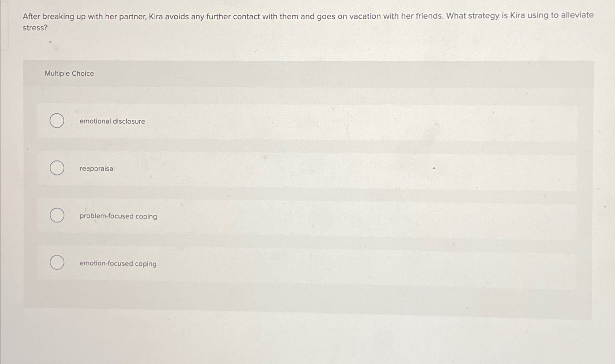Click the emotion-focused coping answer row
The width and height of the screenshot is (615, 364).
[x=292, y=264]
